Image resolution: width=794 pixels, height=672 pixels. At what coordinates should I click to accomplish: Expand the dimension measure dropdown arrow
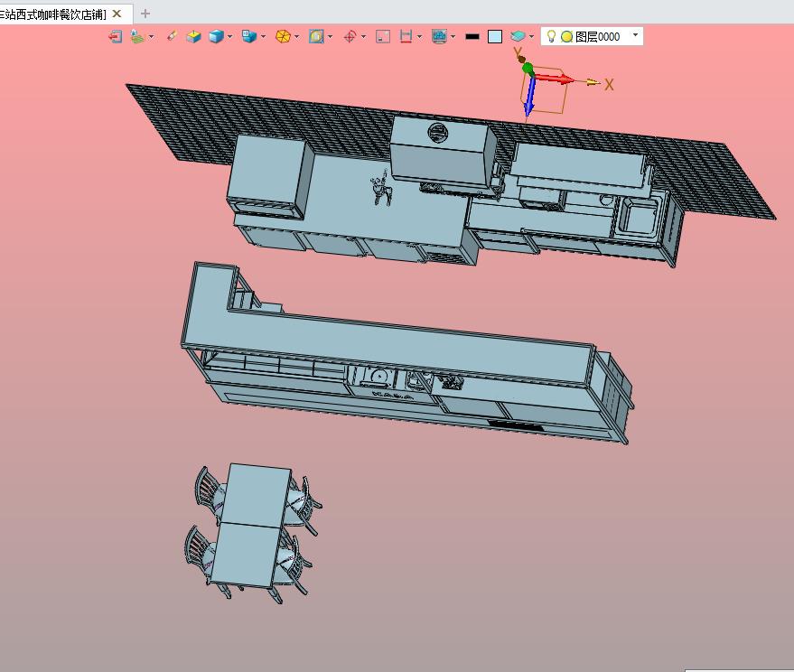coord(419,36)
